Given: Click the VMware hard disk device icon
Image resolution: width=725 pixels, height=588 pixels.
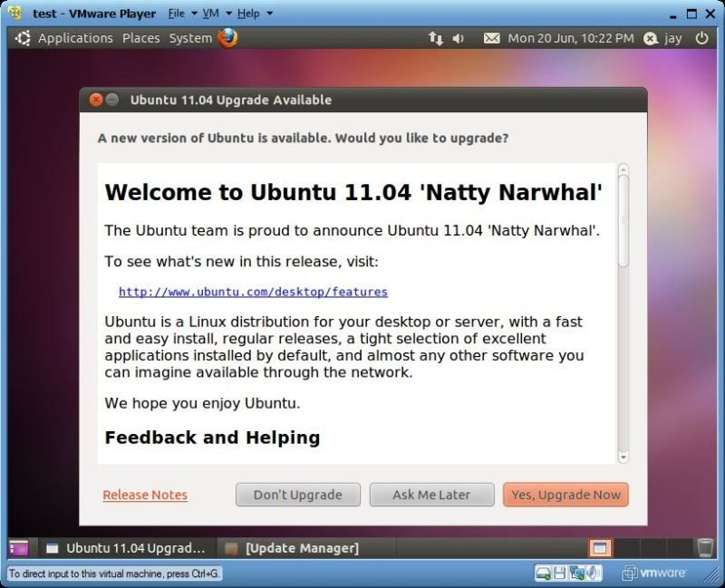Looking at the screenshot, I should (x=543, y=574).
